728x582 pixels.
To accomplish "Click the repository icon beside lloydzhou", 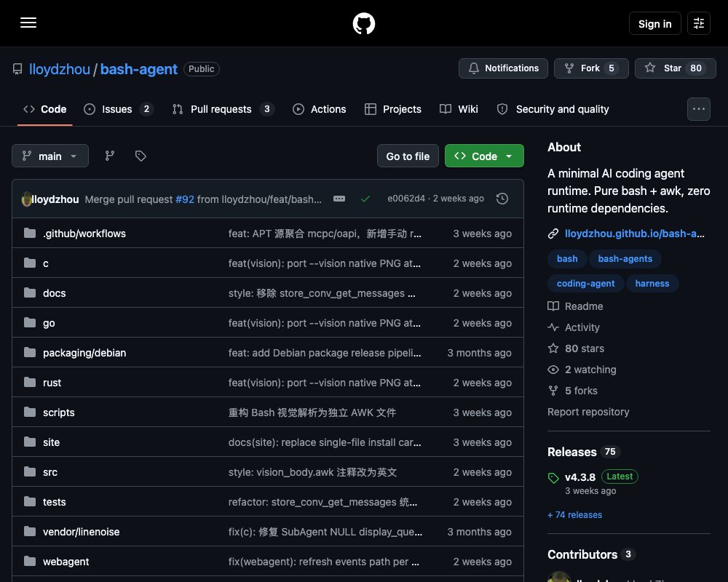I will (x=17, y=69).
